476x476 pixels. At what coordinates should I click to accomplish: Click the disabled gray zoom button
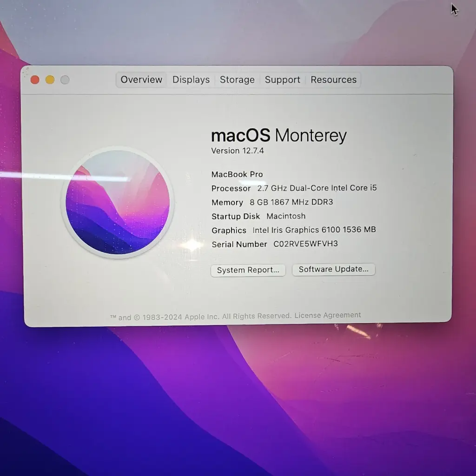pos(65,80)
